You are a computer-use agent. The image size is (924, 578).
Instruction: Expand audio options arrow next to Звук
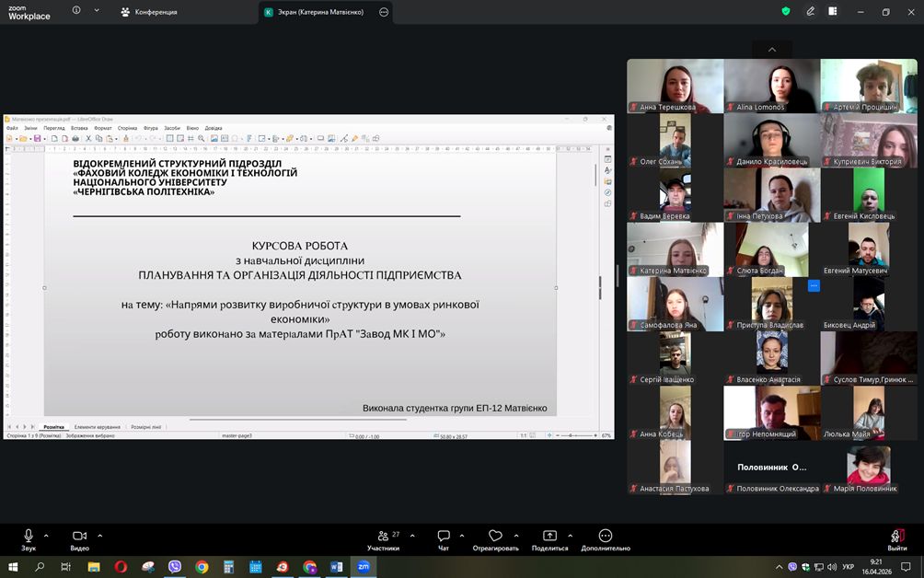click(x=49, y=535)
